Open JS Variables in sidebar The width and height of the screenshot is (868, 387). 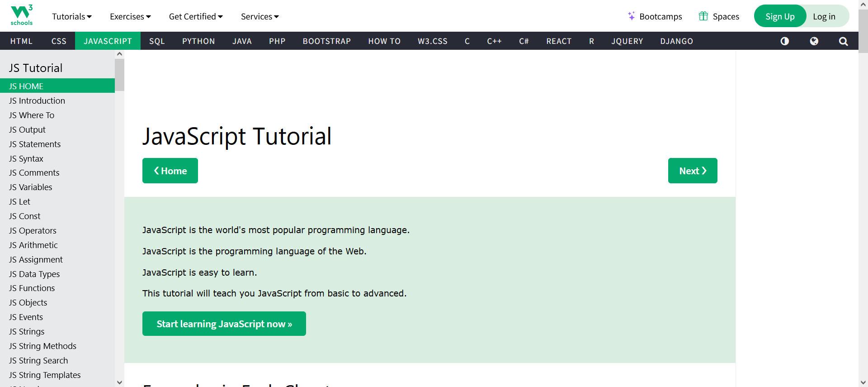click(57, 187)
